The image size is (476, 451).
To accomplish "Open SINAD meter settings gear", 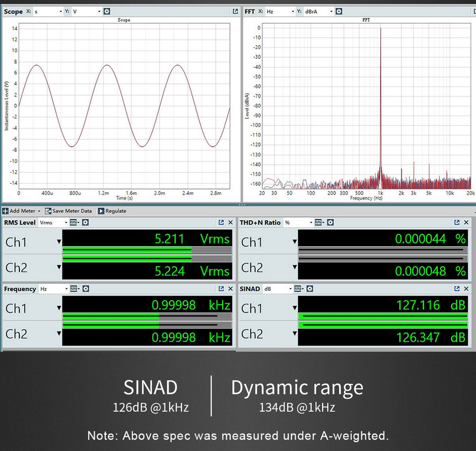I will (309, 289).
